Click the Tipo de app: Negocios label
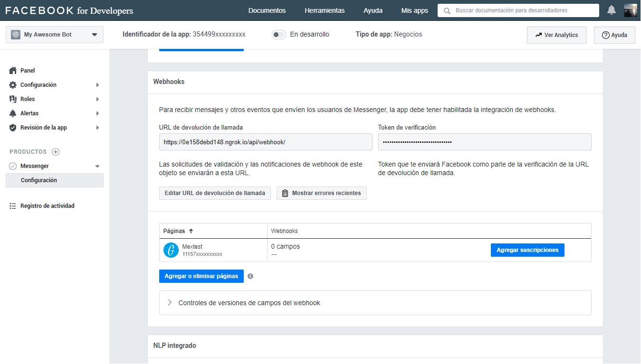641x364 pixels. pos(389,34)
